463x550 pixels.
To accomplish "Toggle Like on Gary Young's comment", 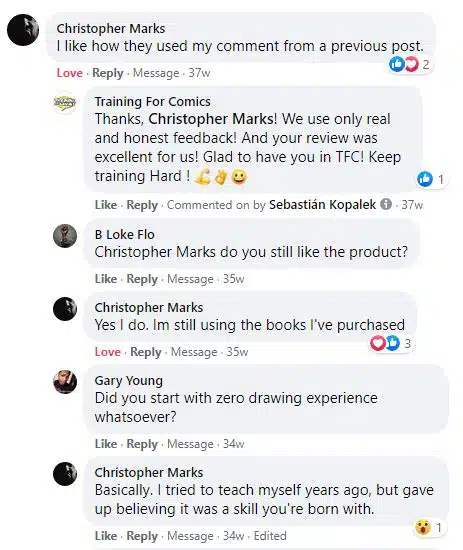I will 106,444.
